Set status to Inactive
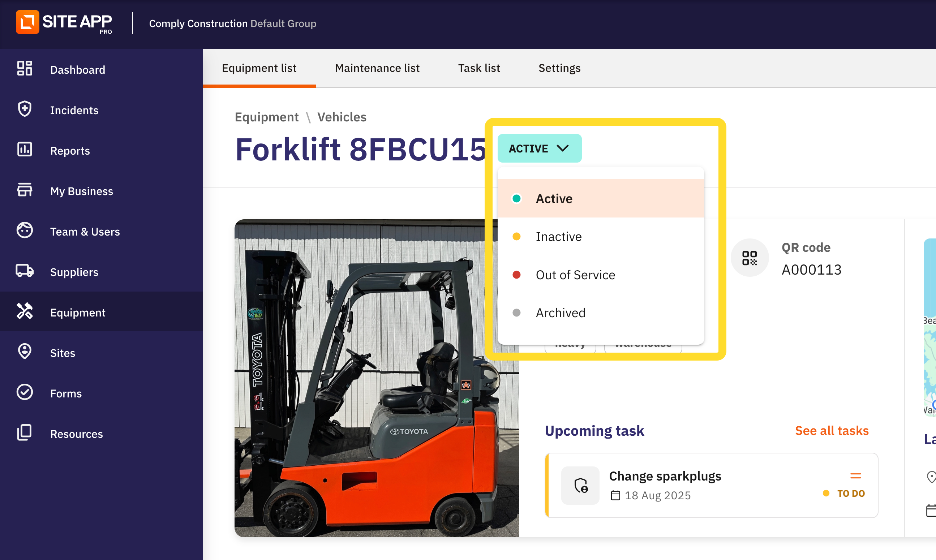The width and height of the screenshot is (936, 560). [x=601, y=237]
